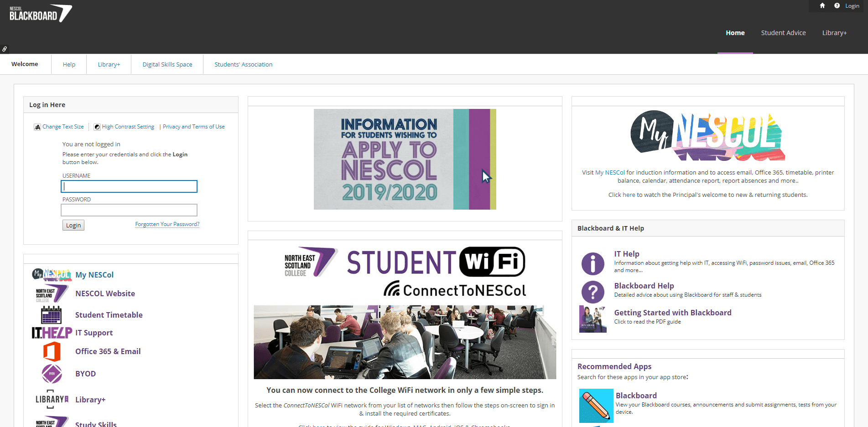Select Home in the top navigation
Screen dimensions: 868x427
[735, 33]
